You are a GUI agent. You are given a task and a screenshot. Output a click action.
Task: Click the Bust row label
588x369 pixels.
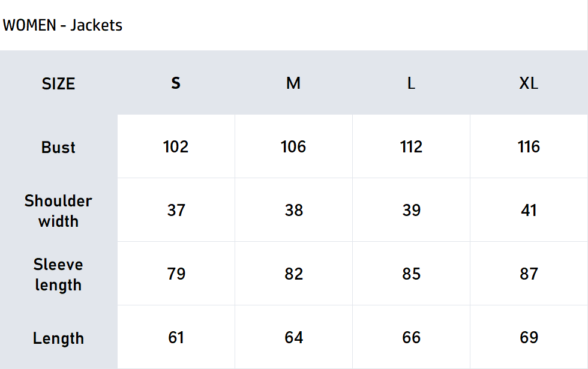click(x=58, y=147)
